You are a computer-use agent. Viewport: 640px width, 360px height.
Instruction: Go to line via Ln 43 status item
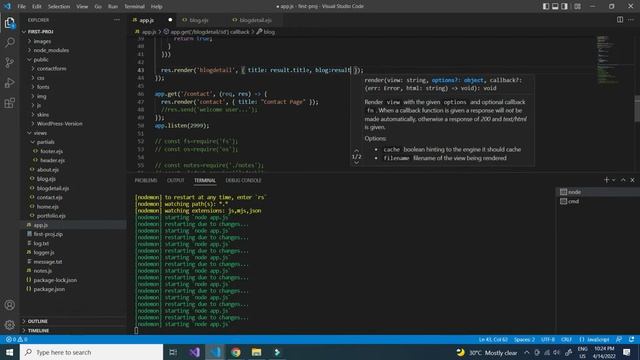click(493, 339)
